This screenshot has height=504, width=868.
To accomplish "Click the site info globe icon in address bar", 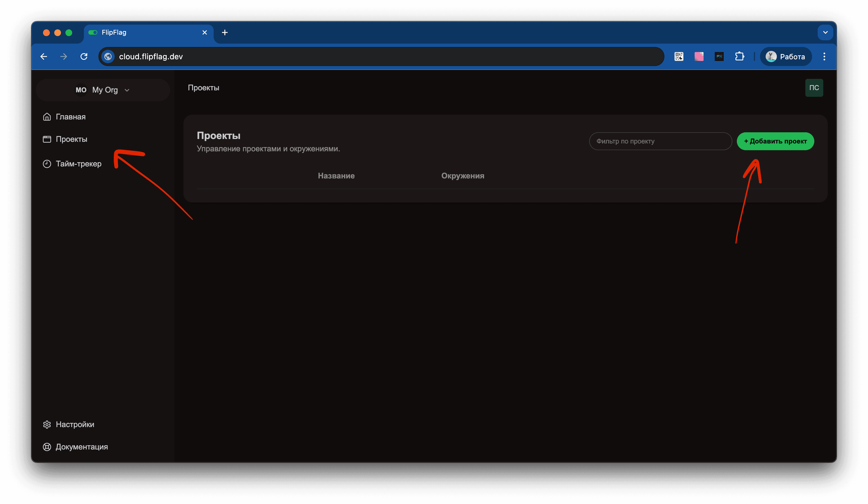I will tap(108, 56).
